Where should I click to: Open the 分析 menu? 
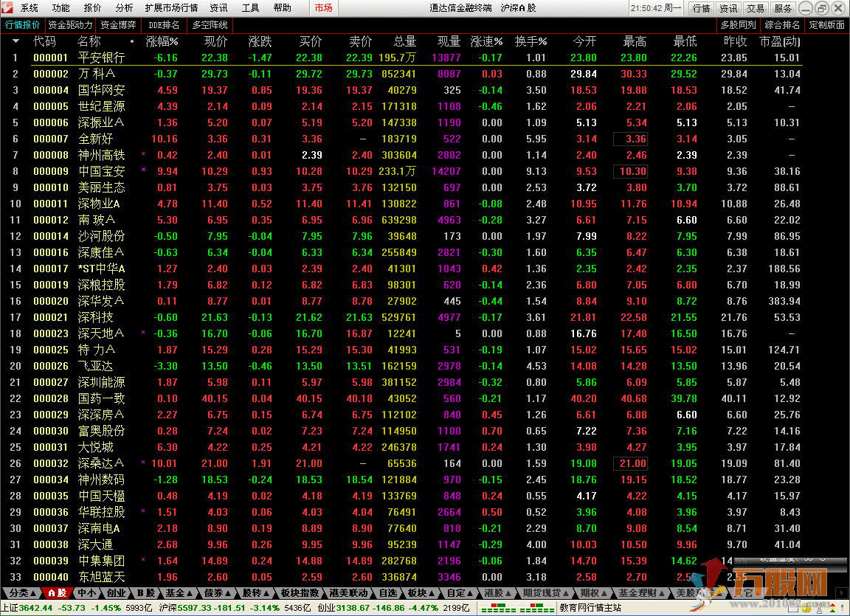tap(124, 7)
